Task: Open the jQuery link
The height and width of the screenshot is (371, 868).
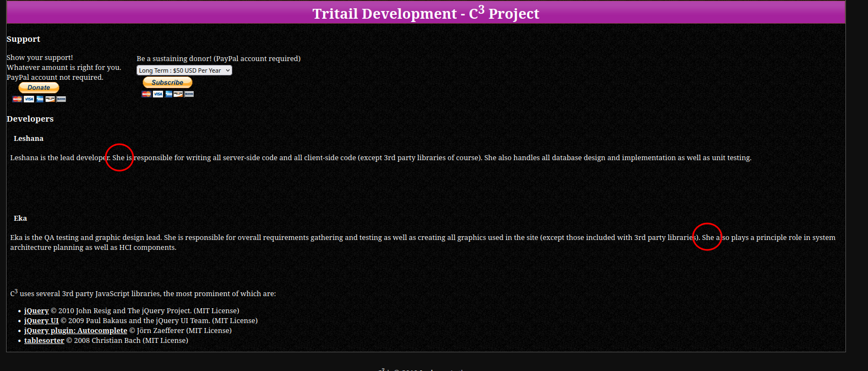Action: pos(36,311)
